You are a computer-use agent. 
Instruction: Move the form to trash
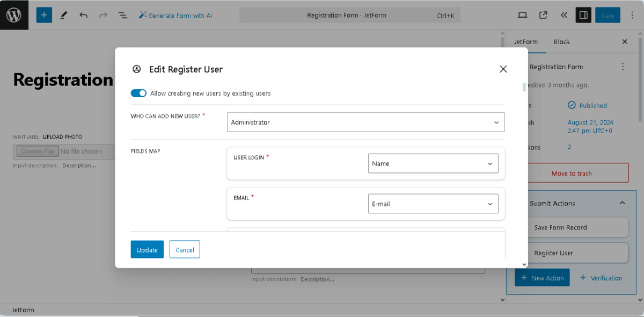(x=572, y=174)
